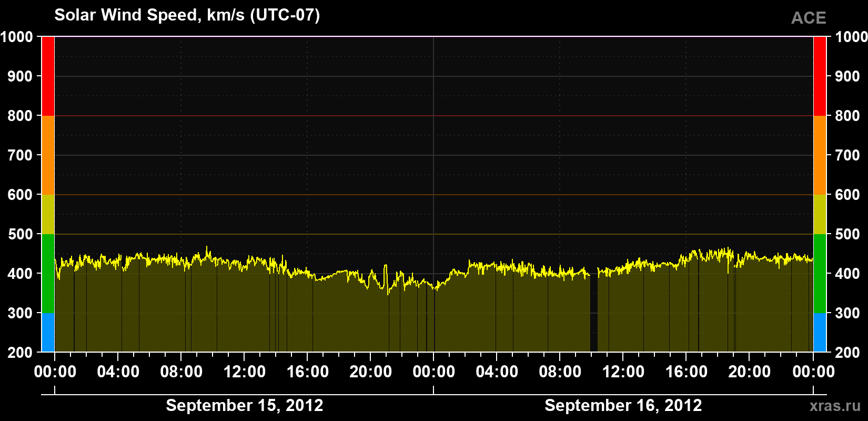
Task: Click the "700" label on the right axis
Action: [847, 155]
